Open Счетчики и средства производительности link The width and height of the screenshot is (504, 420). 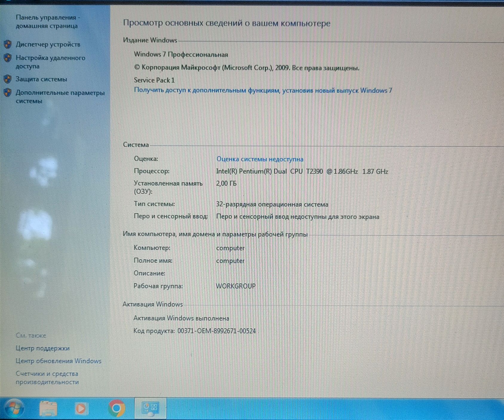[x=47, y=378]
